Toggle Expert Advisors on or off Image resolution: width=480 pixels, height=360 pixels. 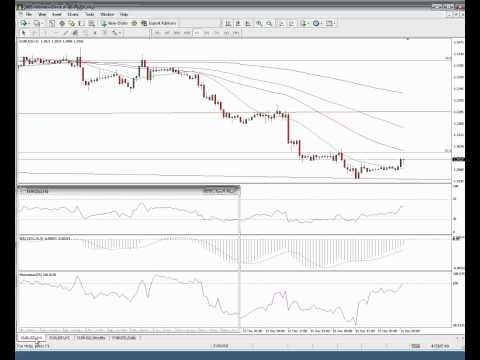coord(158,23)
